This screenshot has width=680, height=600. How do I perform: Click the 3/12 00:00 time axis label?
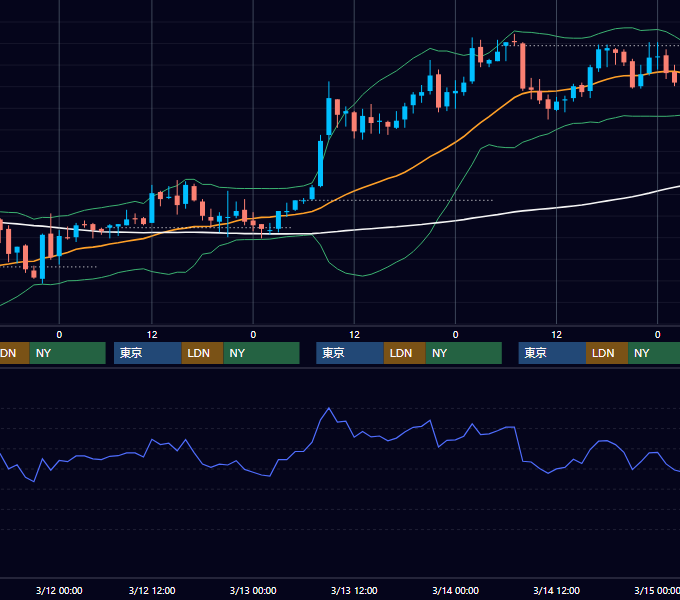point(59,590)
